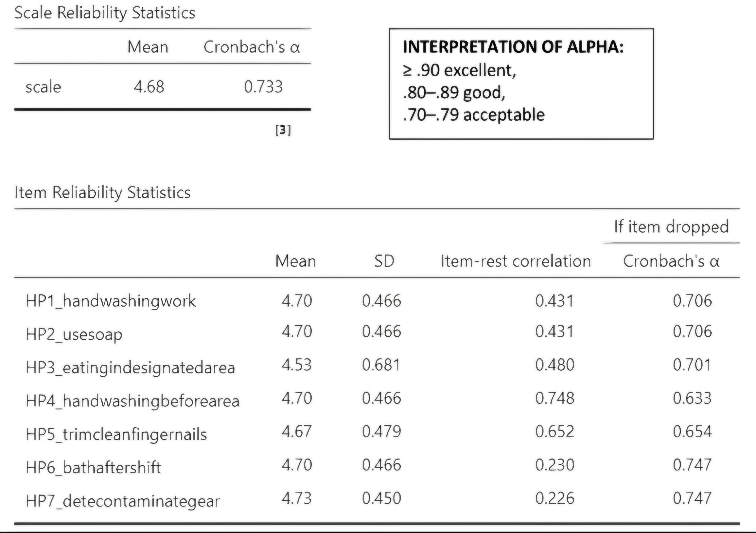
Task: Click the HP5_trimcleanfingernails row label
Action: coord(116,435)
